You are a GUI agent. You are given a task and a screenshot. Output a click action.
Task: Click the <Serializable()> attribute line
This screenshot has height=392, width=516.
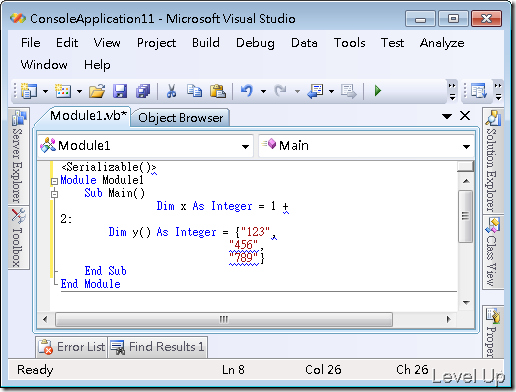pyautogui.click(x=109, y=167)
